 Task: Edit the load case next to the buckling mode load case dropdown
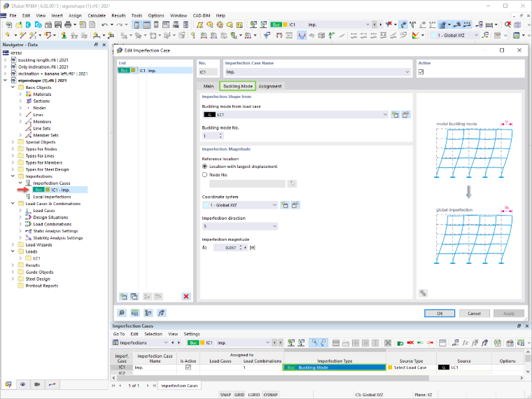pyautogui.click(x=405, y=115)
